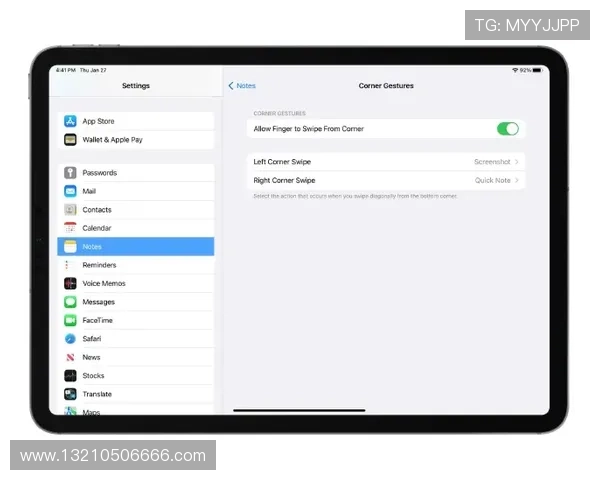600x480 pixels.
Task: Tap the Voice Memos icon
Action: [x=70, y=284]
